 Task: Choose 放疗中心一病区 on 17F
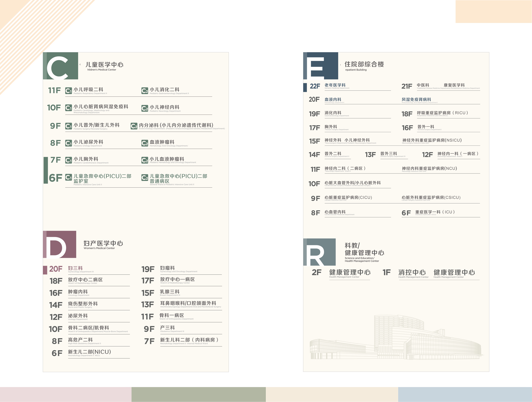(178, 279)
